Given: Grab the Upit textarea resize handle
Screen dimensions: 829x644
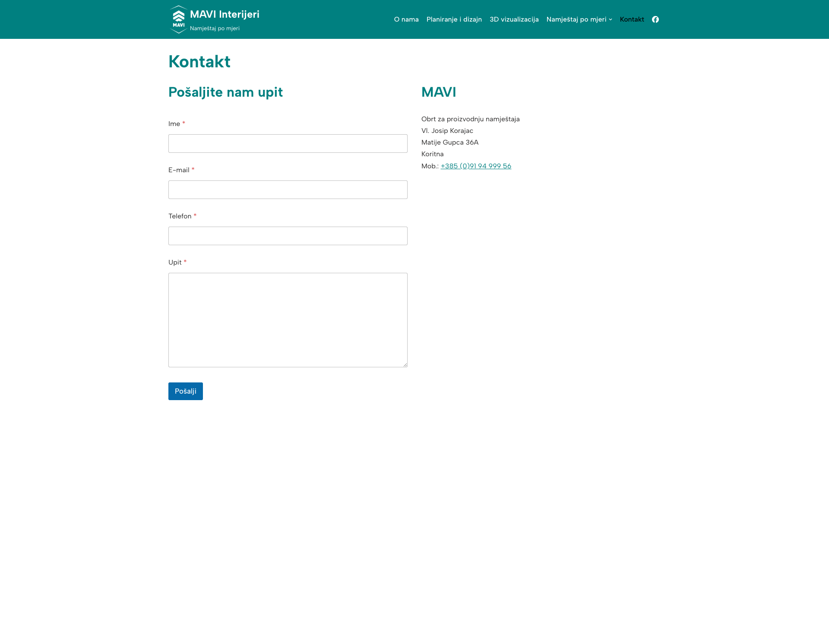Looking at the screenshot, I should point(405,365).
